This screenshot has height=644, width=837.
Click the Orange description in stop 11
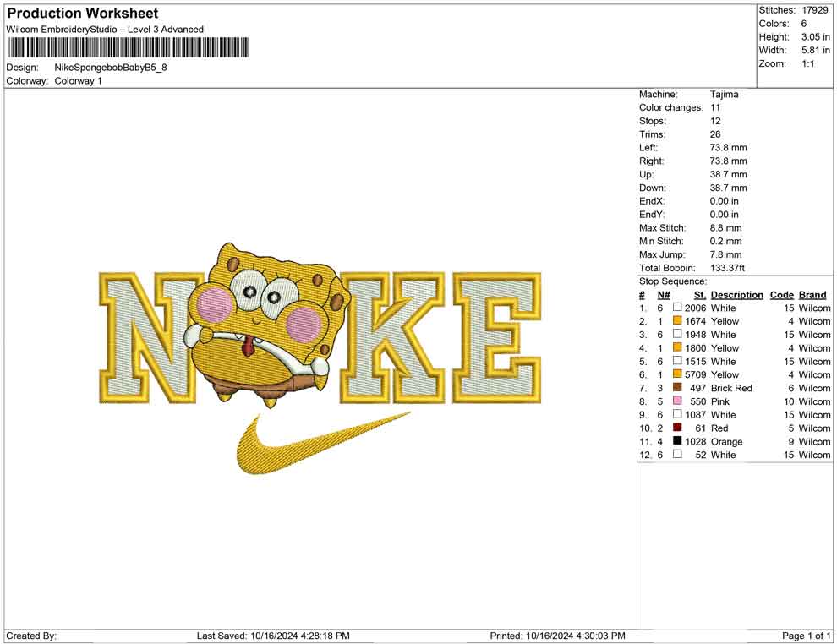pos(726,442)
